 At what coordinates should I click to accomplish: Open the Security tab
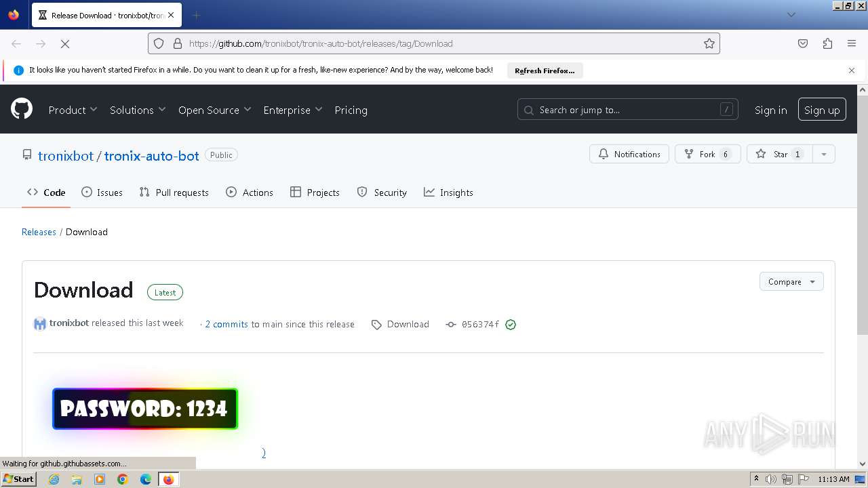[x=382, y=192]
